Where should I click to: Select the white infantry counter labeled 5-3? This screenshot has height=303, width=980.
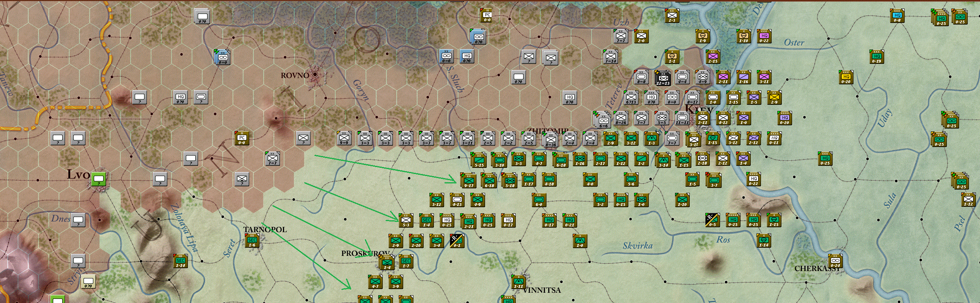(406, 220)
